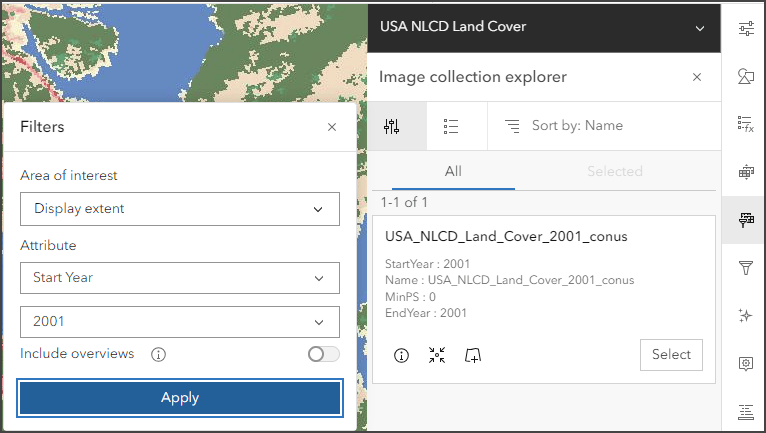
Task: Open the Fields list icon in sidebar
Action: click(x=746, y=412)
